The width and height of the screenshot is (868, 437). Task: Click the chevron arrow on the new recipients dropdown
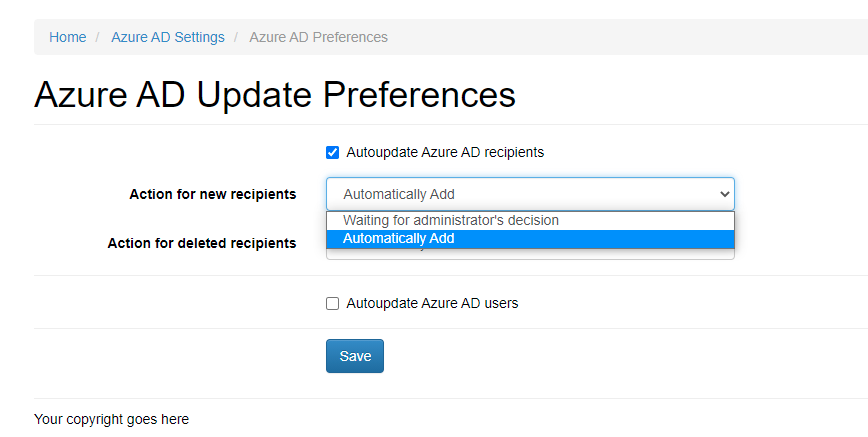point(724,194)
